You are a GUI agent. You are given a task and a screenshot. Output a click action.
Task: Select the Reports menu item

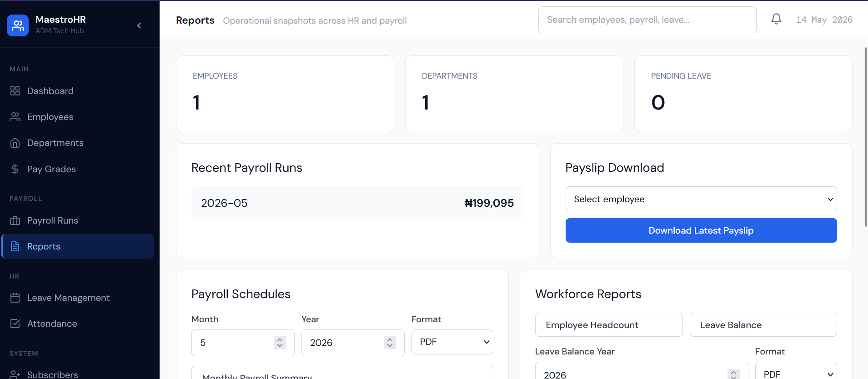pyautogui.click(x=78, y=246)
